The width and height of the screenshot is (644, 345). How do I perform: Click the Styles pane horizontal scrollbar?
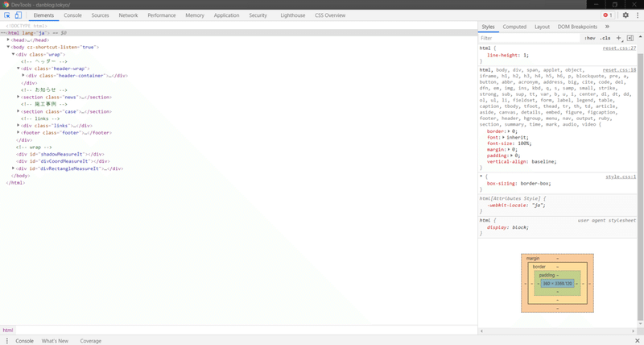tap(557, 330)
